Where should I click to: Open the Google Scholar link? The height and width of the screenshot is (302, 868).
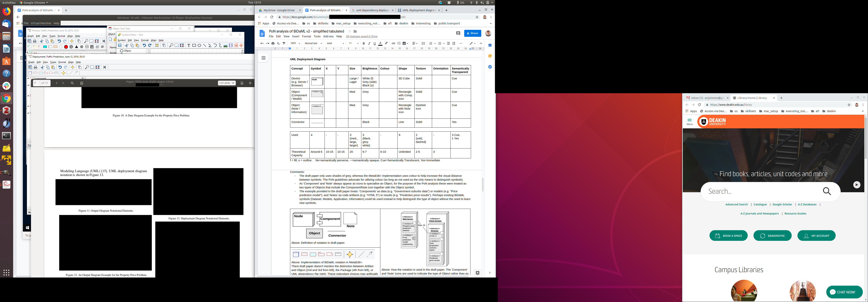click(x=782, y=204)
